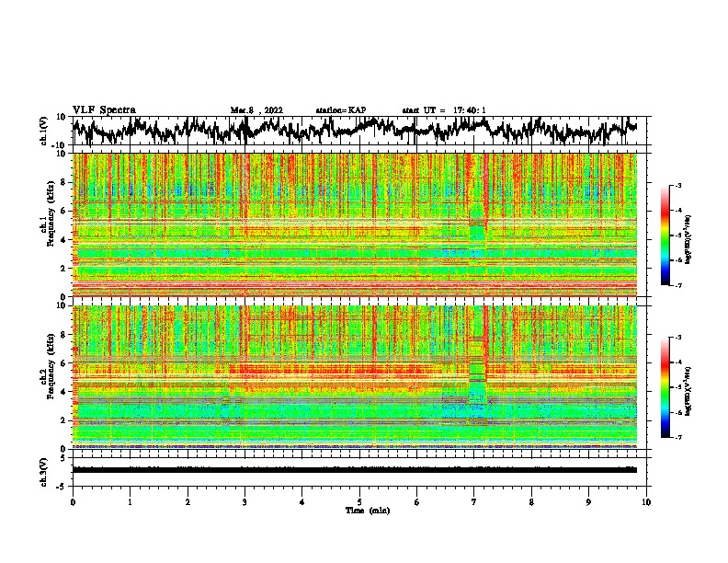The height and width of the screenshot is (563, 728).
Task: Click the black ch.3 voltage band
Action: (355, 470)
